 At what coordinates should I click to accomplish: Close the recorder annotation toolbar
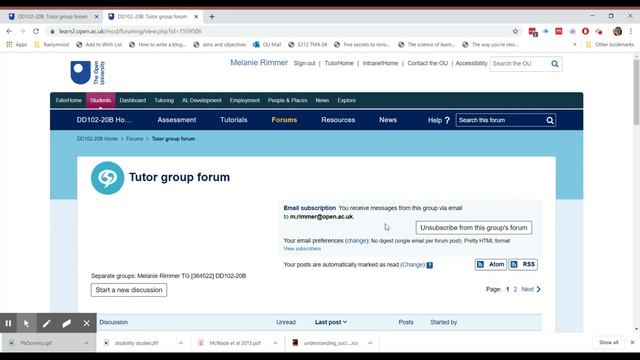click(x=87, y=323)
